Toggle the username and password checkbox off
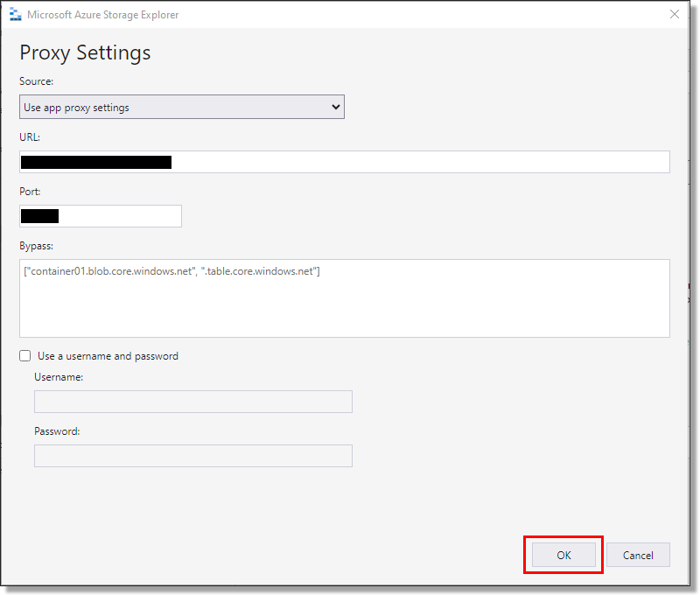This screenshot has width=700, height=595. [x=24, y=355]
